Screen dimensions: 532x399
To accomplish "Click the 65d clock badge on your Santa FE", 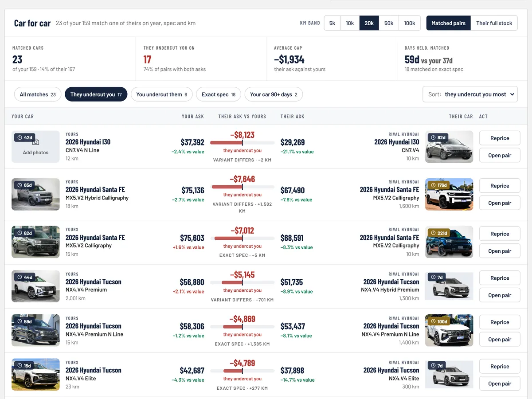I will click(x=24, y=185).
